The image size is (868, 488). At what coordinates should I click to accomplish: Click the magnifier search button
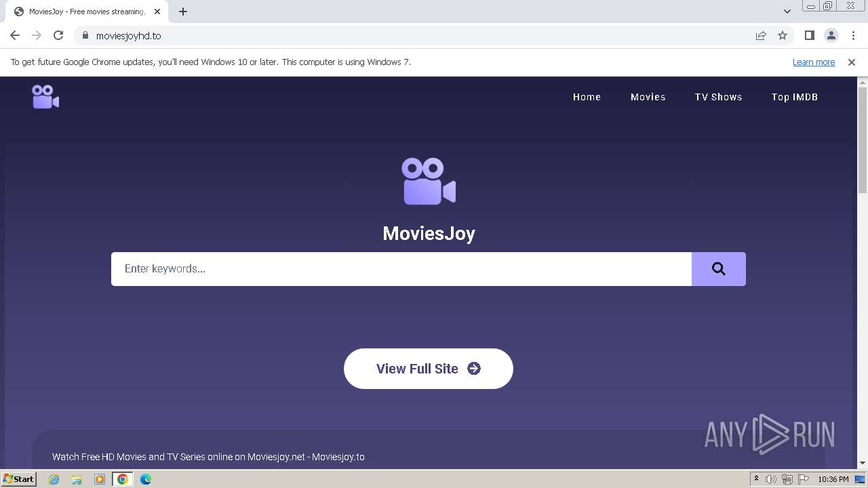click(719, 269)
